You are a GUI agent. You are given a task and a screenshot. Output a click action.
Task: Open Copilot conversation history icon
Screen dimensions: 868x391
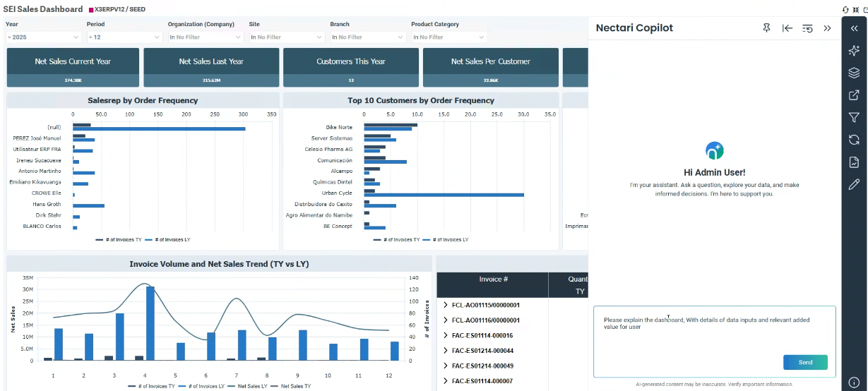[x=808, y=28]
